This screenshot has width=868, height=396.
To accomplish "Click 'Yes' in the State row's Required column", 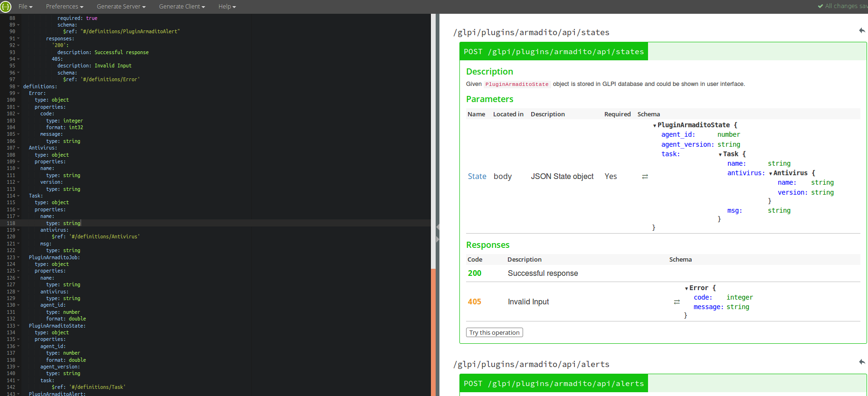I will click(x=610, y=177).
